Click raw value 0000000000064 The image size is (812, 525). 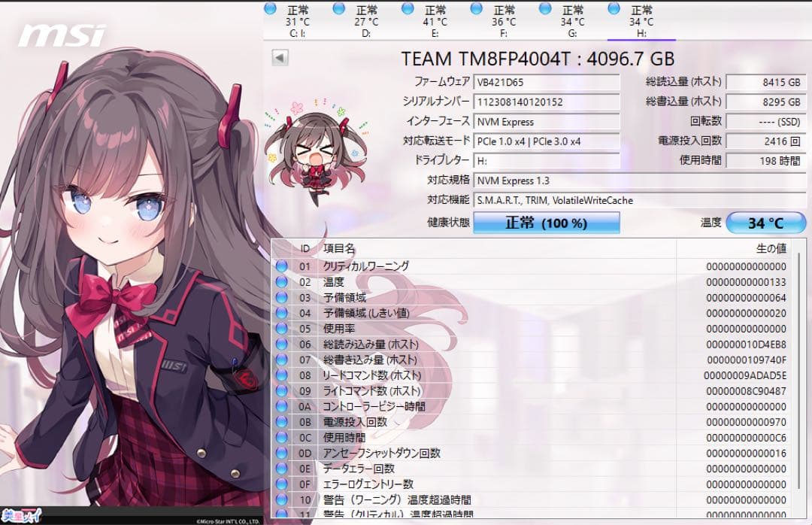tap(746, 298)
